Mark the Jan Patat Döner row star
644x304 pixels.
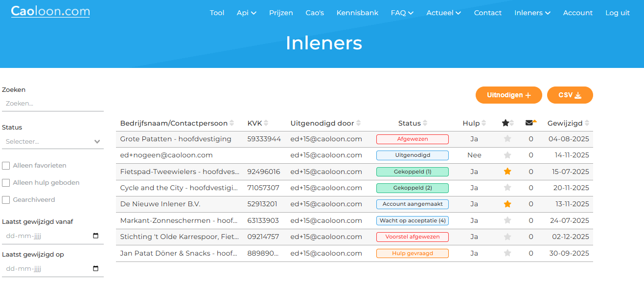pyautogui.click(x=507, y=253)
